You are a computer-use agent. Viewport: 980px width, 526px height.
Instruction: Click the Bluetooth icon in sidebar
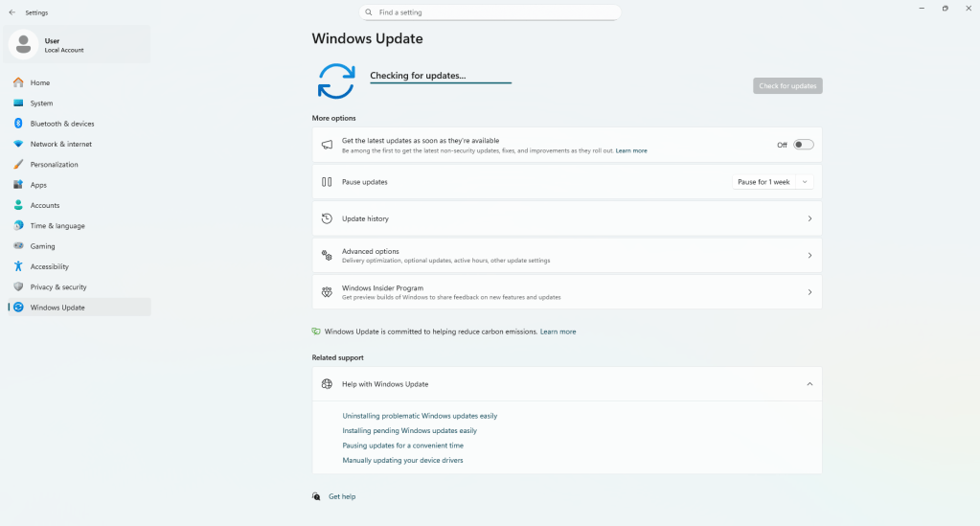pyautogui.click(x=18, y=124)
